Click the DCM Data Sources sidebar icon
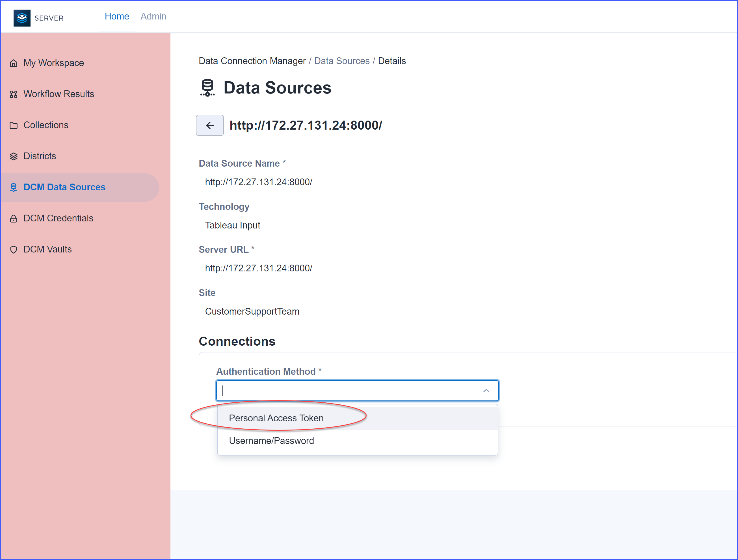This screenshot has width=738, height=560. click(x=13, y=187)
